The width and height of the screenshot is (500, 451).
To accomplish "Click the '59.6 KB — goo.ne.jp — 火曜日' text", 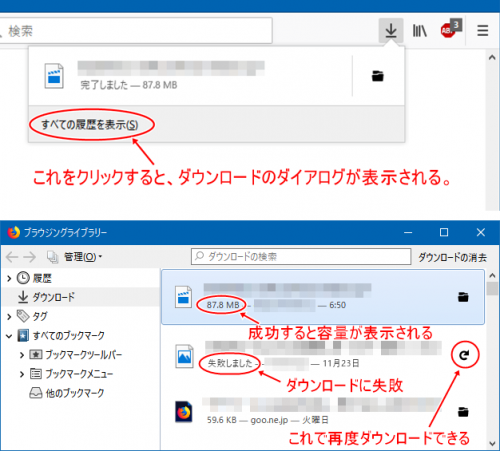I will [267, 420].
